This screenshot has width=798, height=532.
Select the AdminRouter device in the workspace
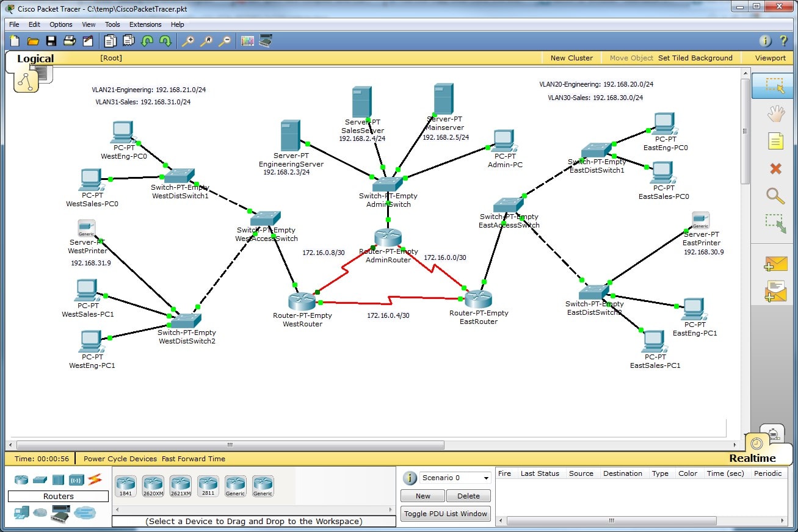(x=388, y=238)
